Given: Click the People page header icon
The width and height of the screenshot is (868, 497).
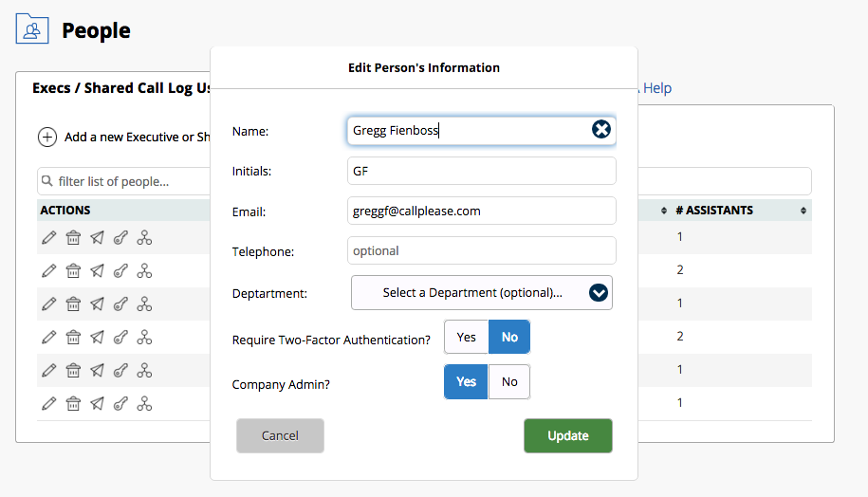Looking at the screenshot, I should (x=33, y=29).
